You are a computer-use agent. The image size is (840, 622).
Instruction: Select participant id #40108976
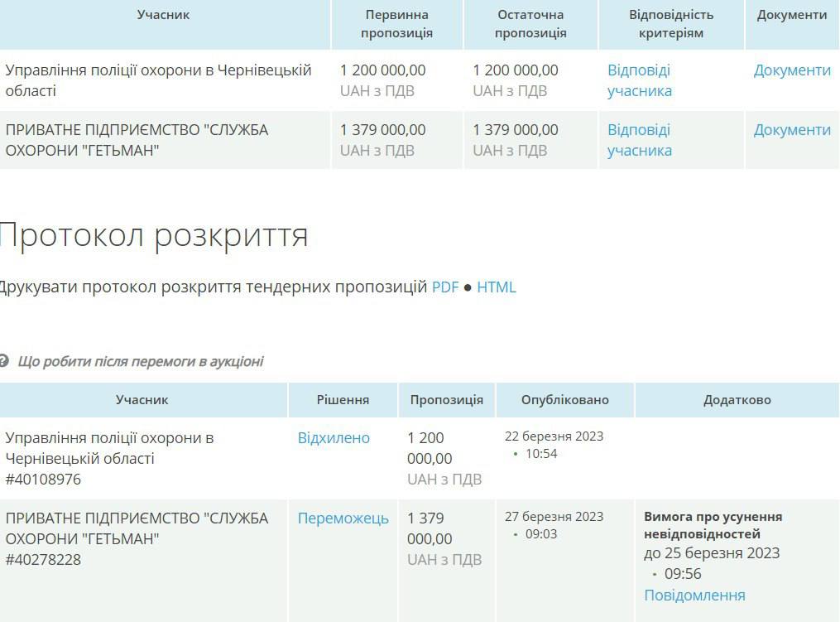43,480
